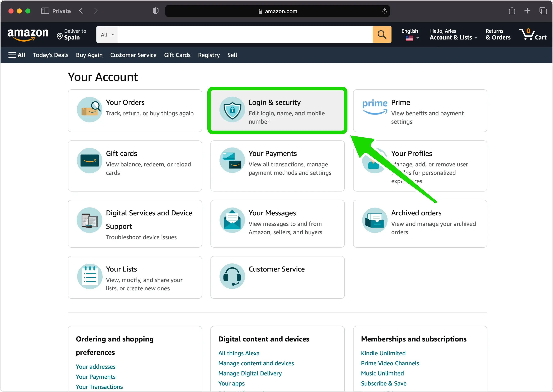Open the All hamburger menu
Screen dimensions: 553x392
click(17, 55)
